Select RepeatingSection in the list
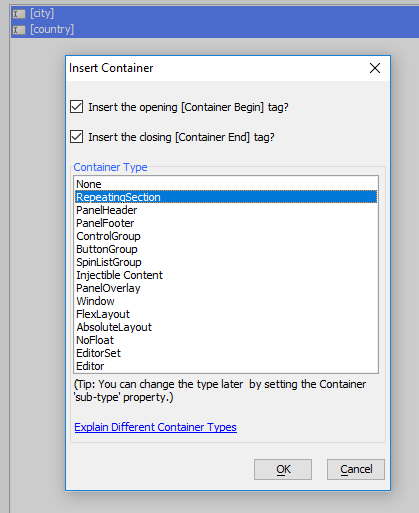The image size is (419, 513). [x=226, y=197]
